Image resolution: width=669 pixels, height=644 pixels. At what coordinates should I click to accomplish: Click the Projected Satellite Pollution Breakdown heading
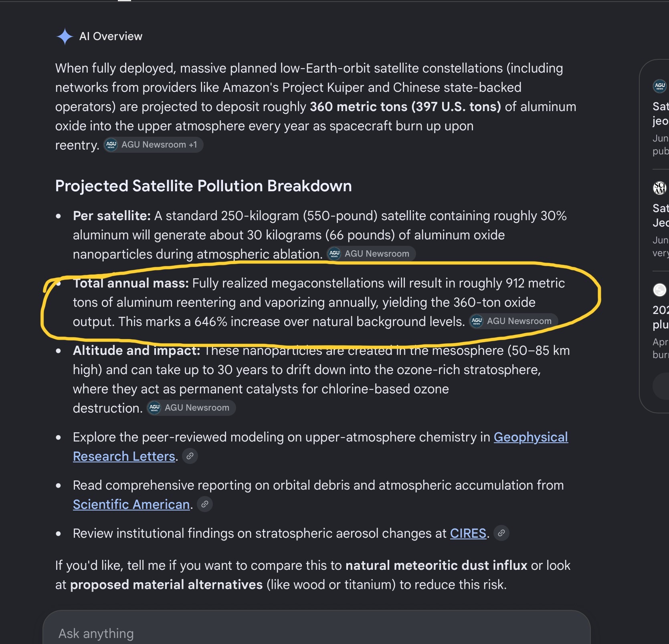click(203, 186)
